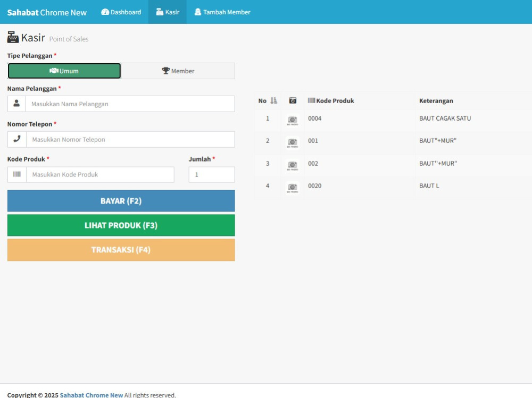This screenshot has height=398, width=532.
Task: Focus the Nama Pelanggan input field
Action: (130, 104)
